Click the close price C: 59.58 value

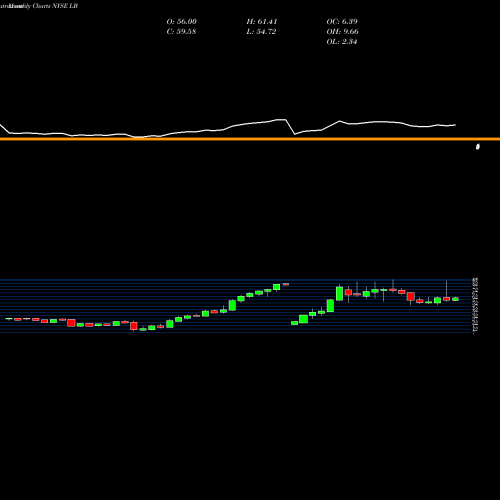[181, 32]
